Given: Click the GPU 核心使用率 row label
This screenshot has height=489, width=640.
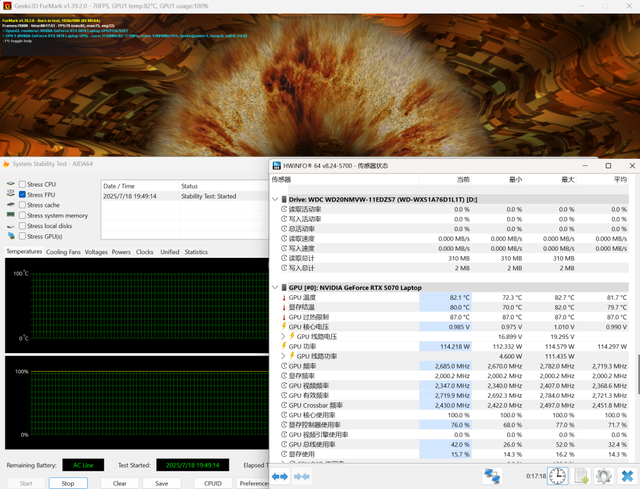Looking at the screenshot, I should click(x=312, y=415).
